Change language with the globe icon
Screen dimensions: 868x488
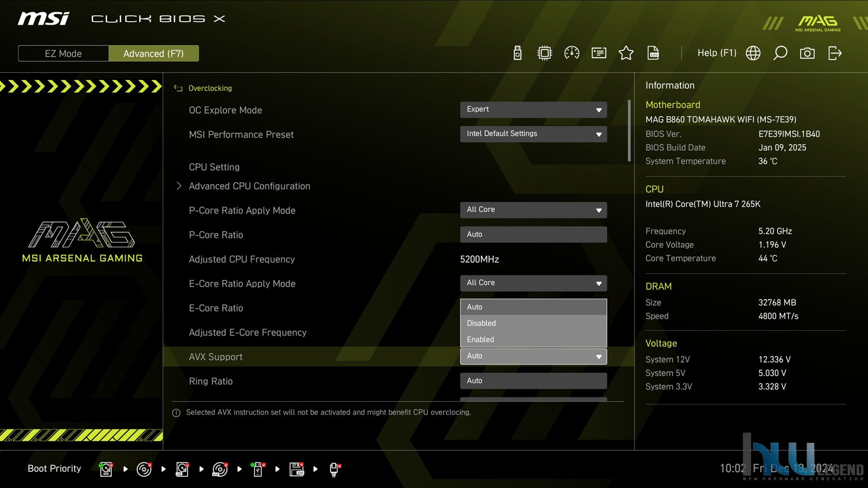753,53
